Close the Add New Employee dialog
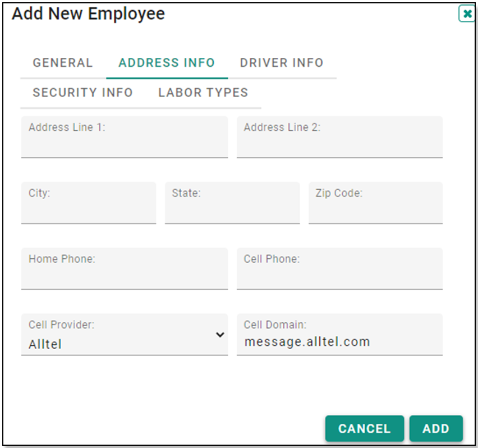478x448 pixels. click(x=467, y=13)
